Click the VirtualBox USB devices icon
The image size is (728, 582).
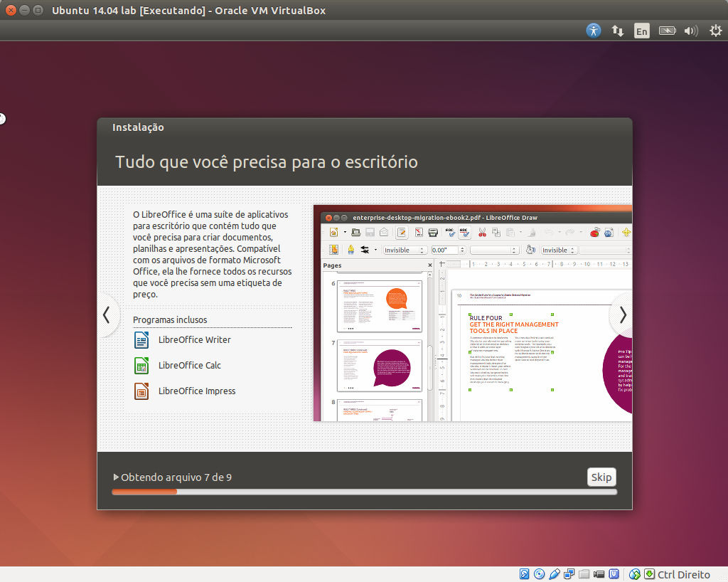554,574
